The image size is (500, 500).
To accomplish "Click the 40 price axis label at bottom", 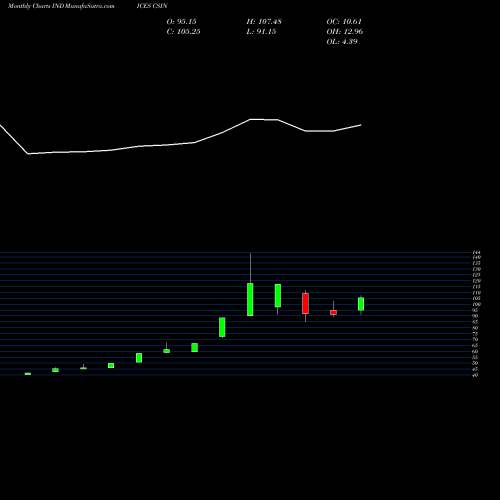I will 475,375.
